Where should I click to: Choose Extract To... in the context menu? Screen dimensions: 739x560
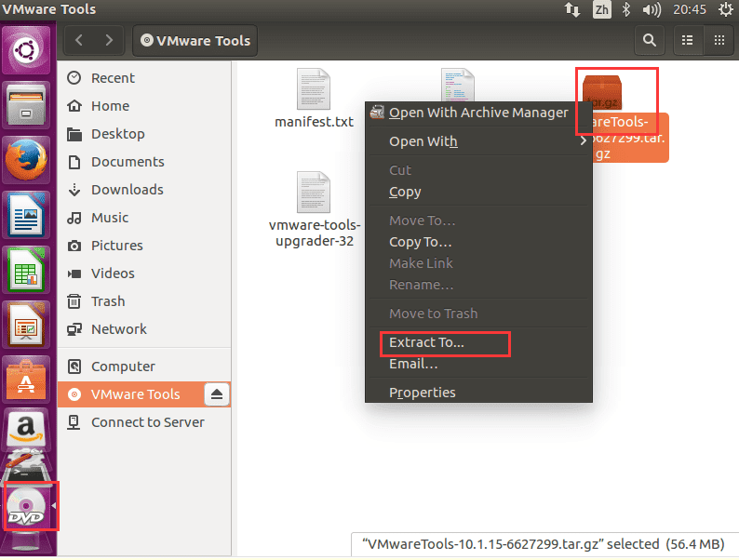coord(478,342)
